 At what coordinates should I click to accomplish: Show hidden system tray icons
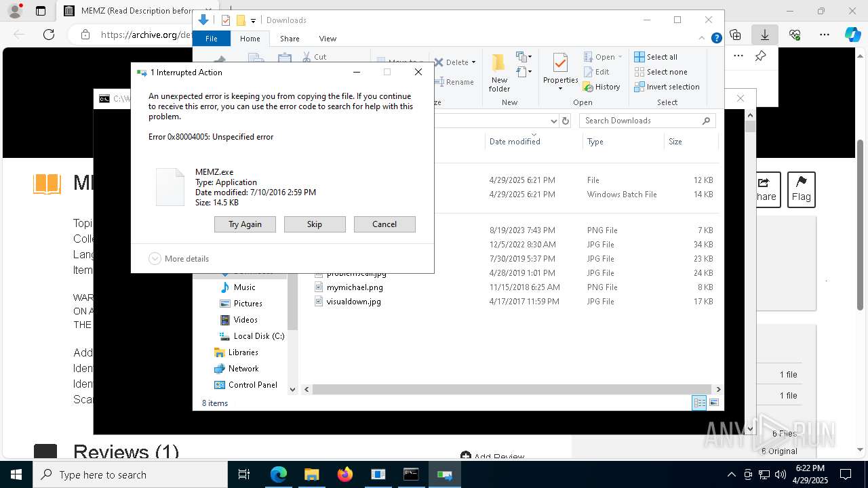(731, 474)
